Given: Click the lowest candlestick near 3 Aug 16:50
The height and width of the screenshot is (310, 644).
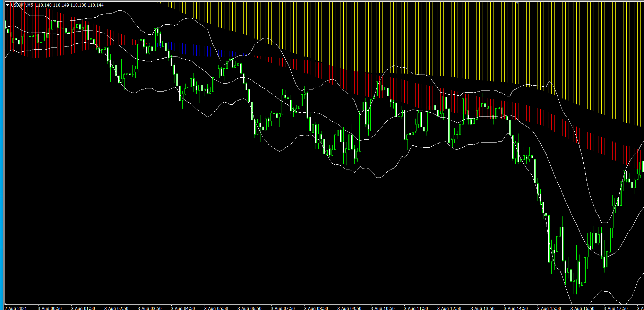Looking at the screenshot, I should (571, 281).
